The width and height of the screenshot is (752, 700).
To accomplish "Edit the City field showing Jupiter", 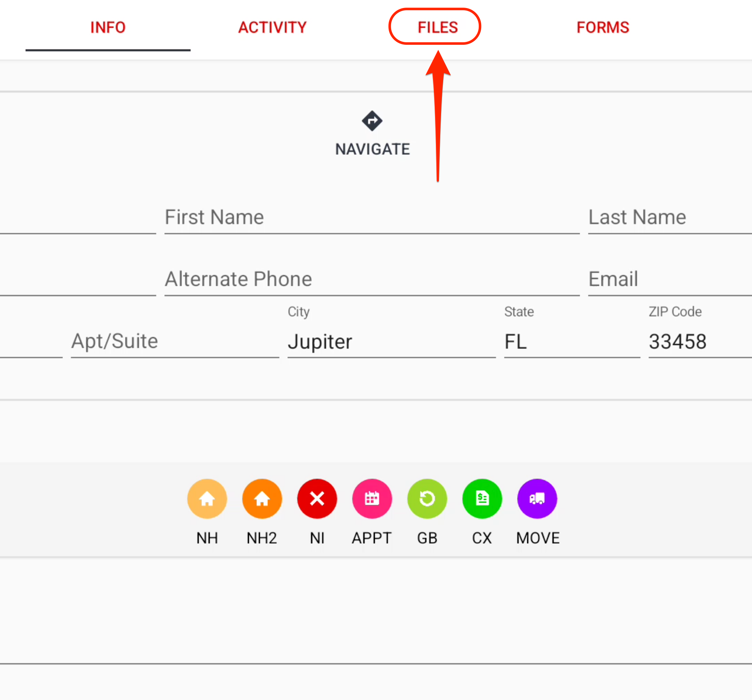I will click(391, 342).
